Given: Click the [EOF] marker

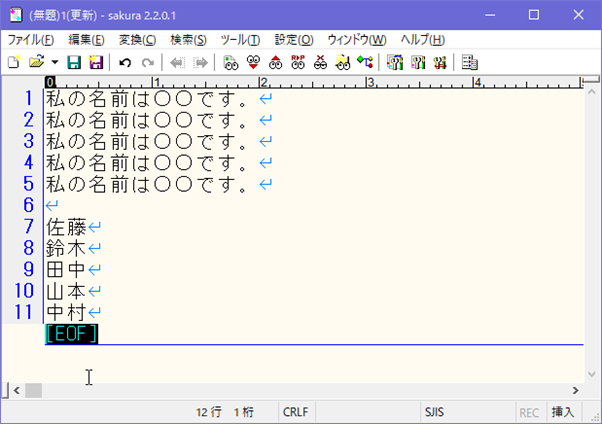Looking at the screenshot, I should (71, 334).
